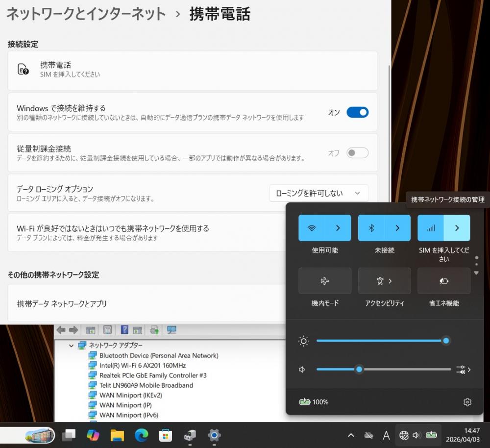Enable the energy saver tile
The image size is (490, 448).
point(443,281)
